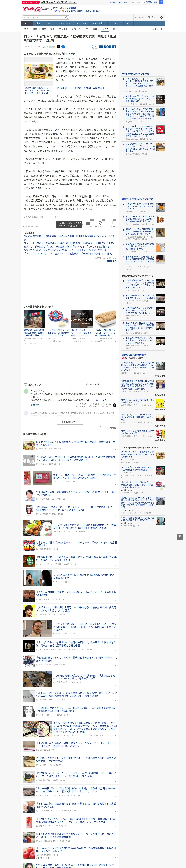186x868 pixels.
Task: Share article on X icon near headline
Action: click(58, 47)
